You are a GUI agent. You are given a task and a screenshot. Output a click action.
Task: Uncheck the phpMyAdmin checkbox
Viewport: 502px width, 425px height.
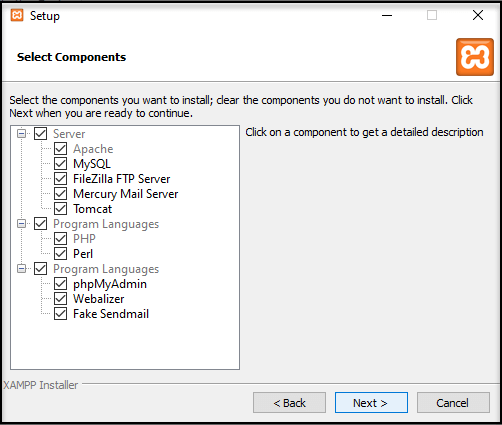tap(60, 284)
